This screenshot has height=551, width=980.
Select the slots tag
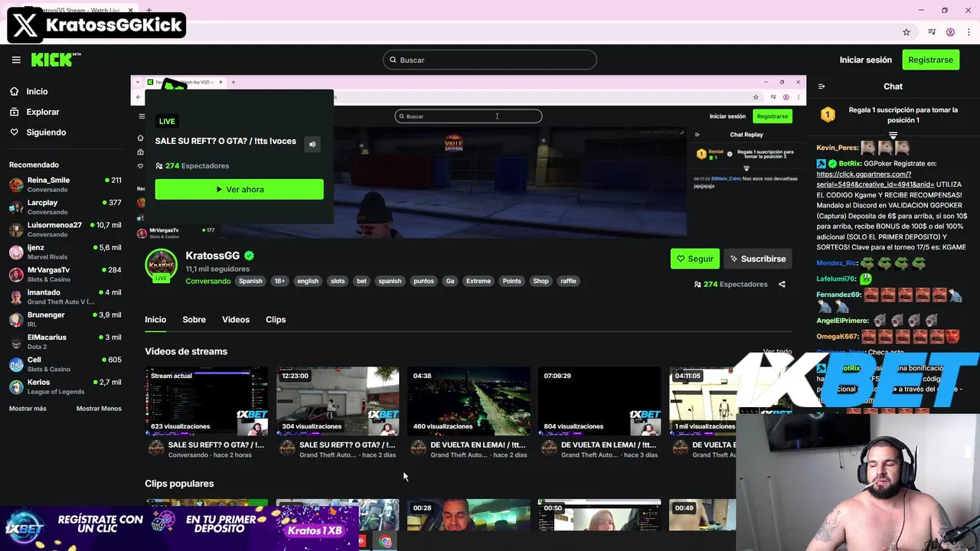click(x=338, y=281)
